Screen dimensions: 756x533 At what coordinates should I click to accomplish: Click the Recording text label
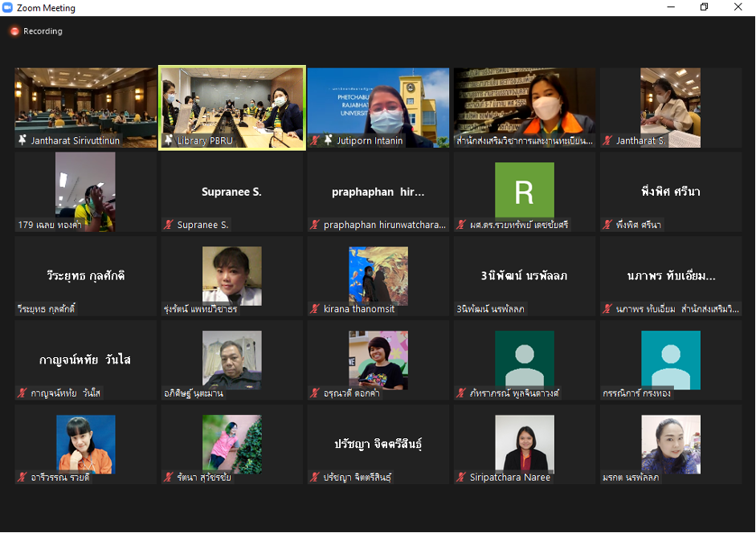coord(43,31)
